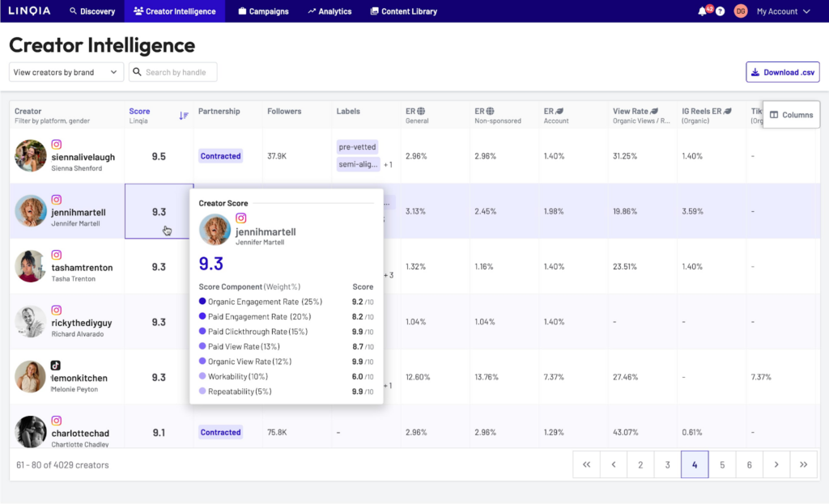Click the Download .csv button

coord(782,72)
